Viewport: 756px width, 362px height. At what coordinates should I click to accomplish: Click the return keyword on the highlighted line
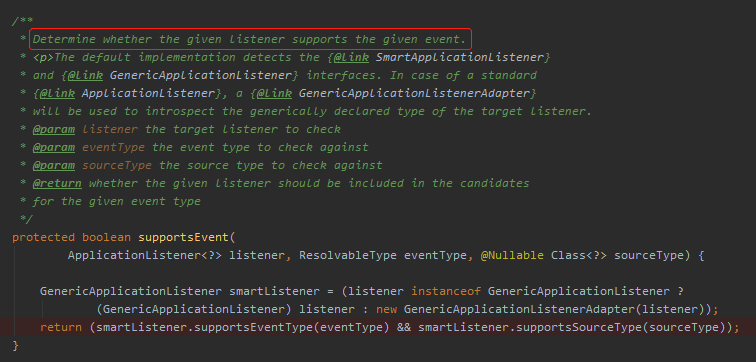61,328
